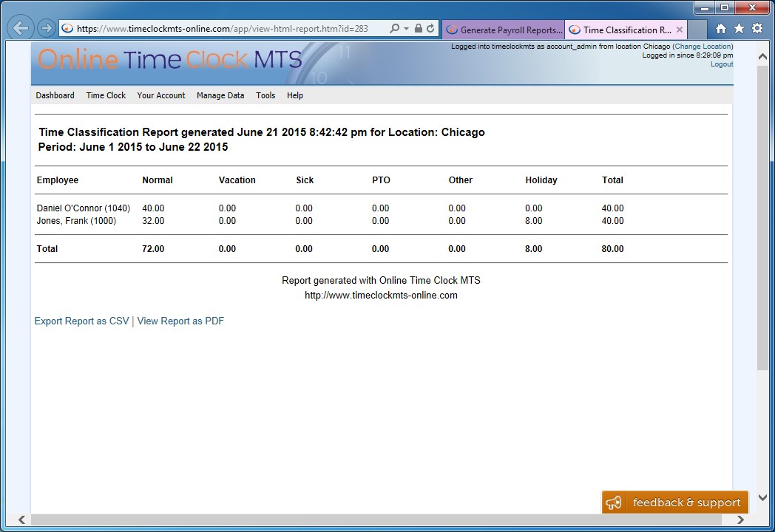This screenshot has width=775, height=532.
Task: Open the feedback & support button
Action: click(x=675, y=502)
